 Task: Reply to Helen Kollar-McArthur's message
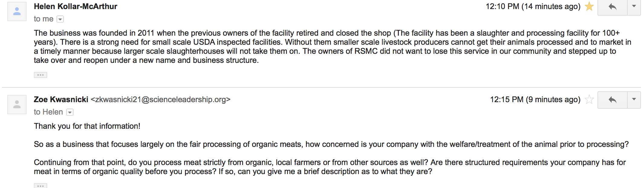[x=612, y=7]
